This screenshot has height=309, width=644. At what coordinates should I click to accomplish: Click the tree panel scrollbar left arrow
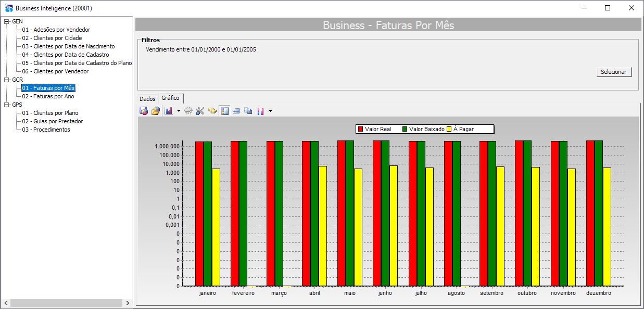coord(6,303)
